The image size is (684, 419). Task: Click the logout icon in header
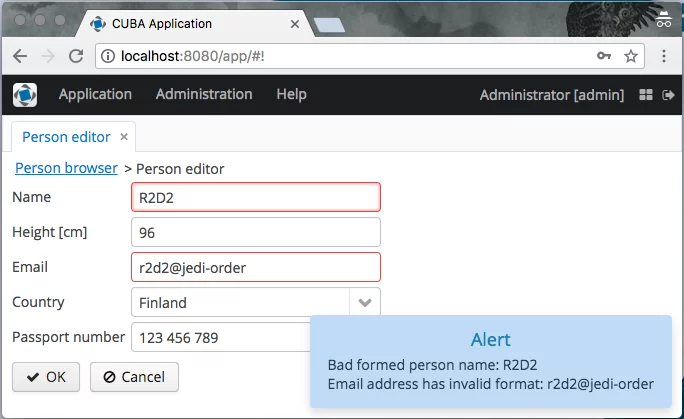click(668, 95)
